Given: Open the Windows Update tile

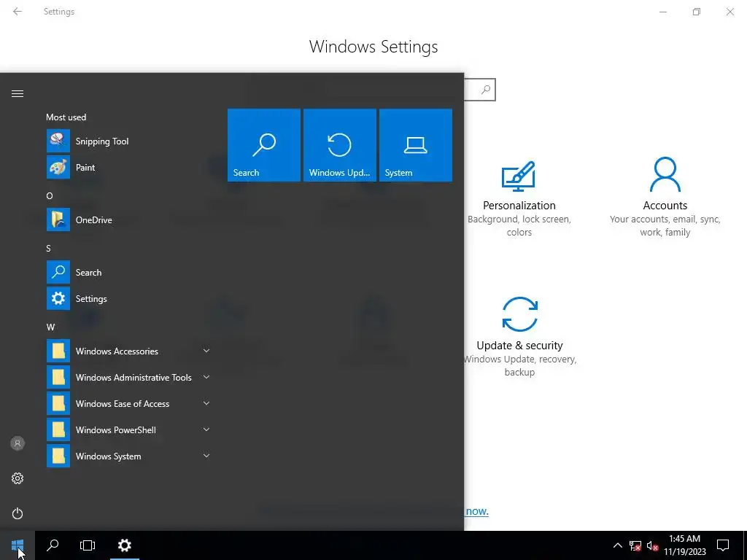Looking at the screenshot, I should point(340,145).
